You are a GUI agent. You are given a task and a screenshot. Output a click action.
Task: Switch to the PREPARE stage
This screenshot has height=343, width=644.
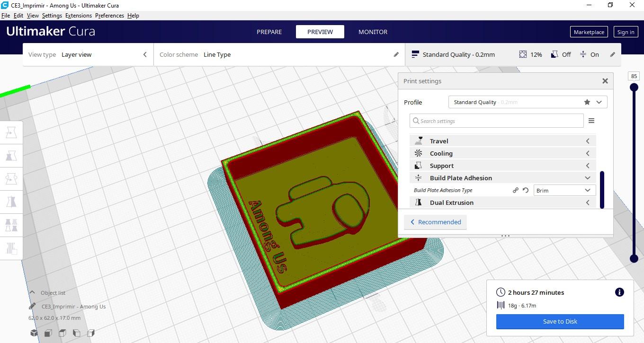(x=269, y=32)
